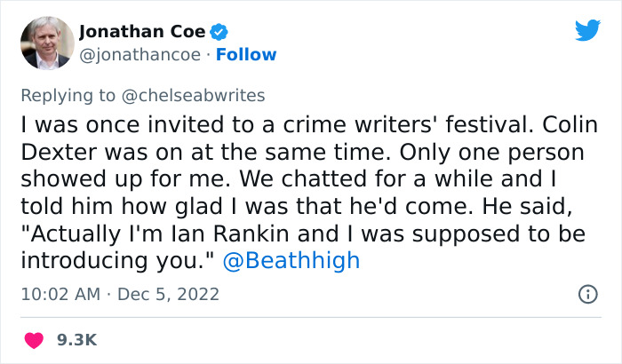
Task: Open the tweet info circle icon
Action: pyautogui.click(x=587, y=294)
